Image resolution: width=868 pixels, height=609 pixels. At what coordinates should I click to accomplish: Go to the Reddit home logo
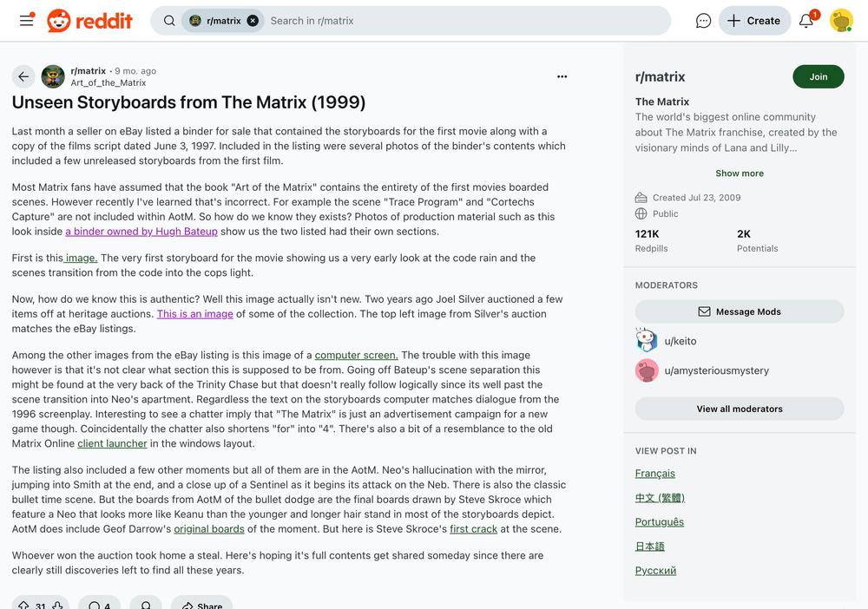(90, 21)
